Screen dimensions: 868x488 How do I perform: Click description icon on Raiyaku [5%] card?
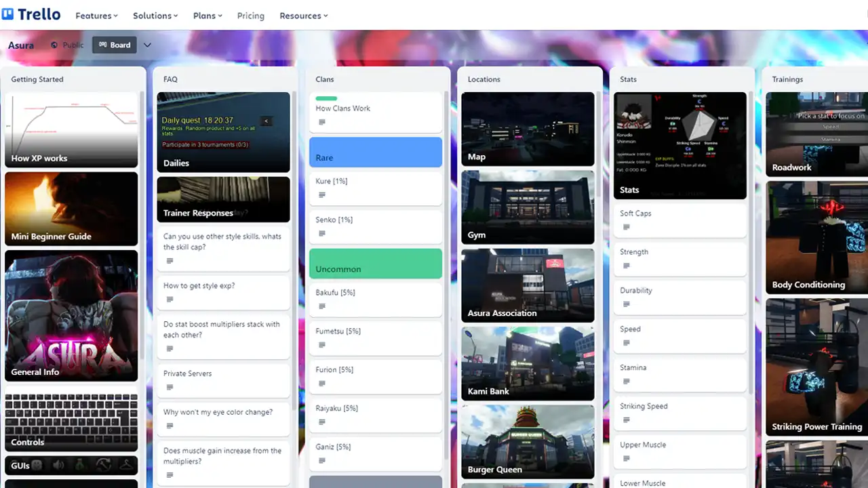pyautogui.click(x=322, y=422)
